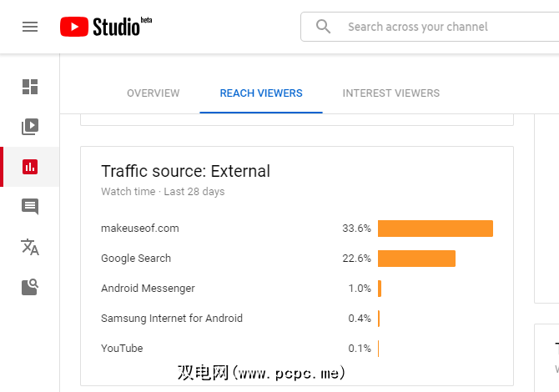Screen dimensions: 559x392
Task: Click the search magnifier icon
Action: tap(324, 27)
